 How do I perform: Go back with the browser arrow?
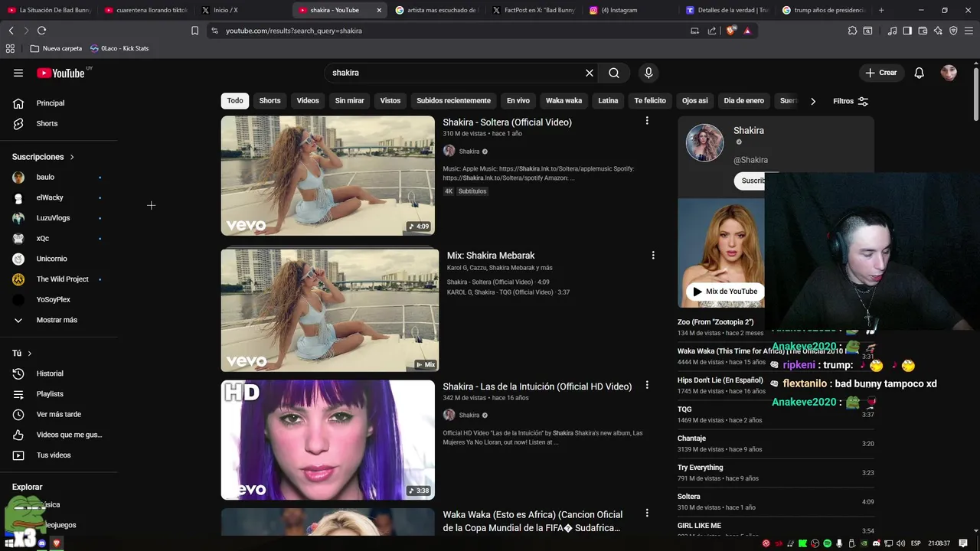(x=11, y=31)
